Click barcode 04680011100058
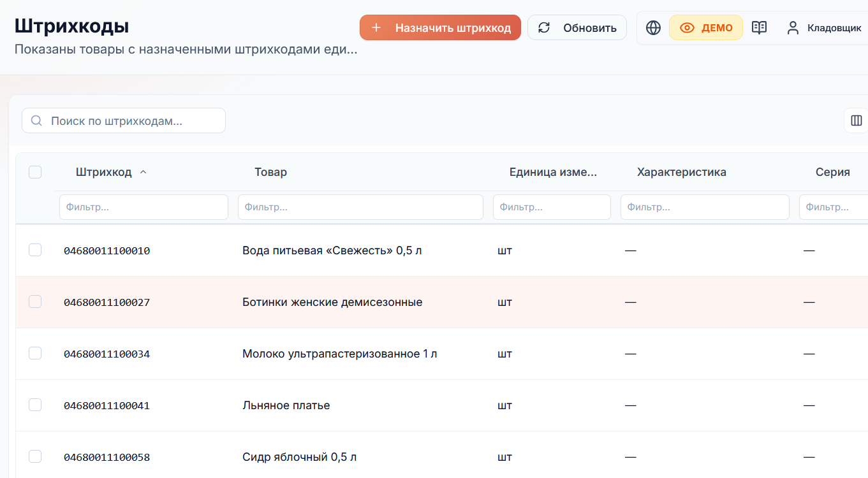The image size is (868, 478). pyautogui.click(x=107, y=457)
